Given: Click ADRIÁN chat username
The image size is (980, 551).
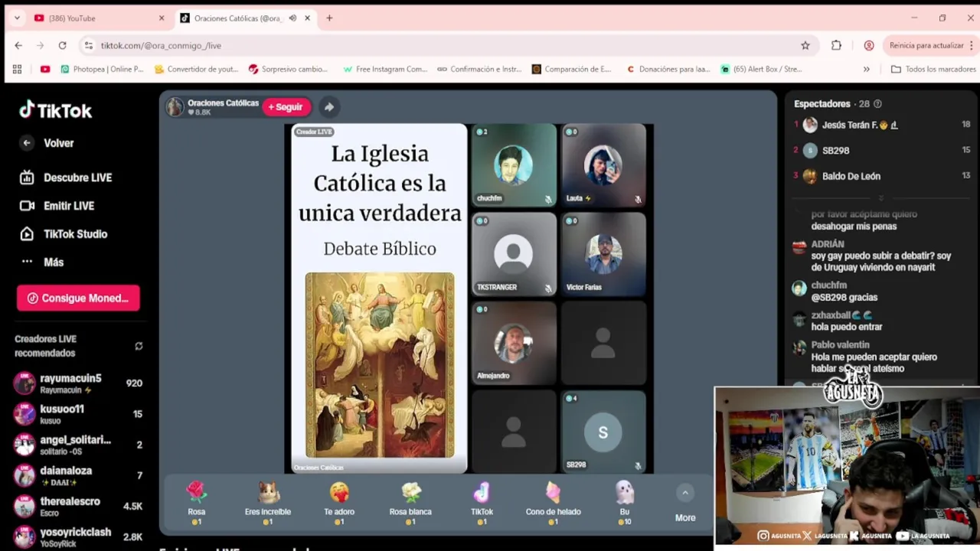Looking at the screenshot, I should point(828,244).
